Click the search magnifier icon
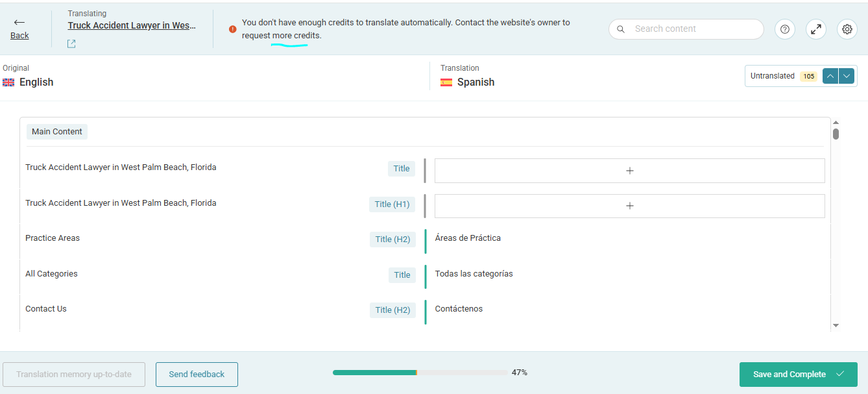 (x=621, y=29)
